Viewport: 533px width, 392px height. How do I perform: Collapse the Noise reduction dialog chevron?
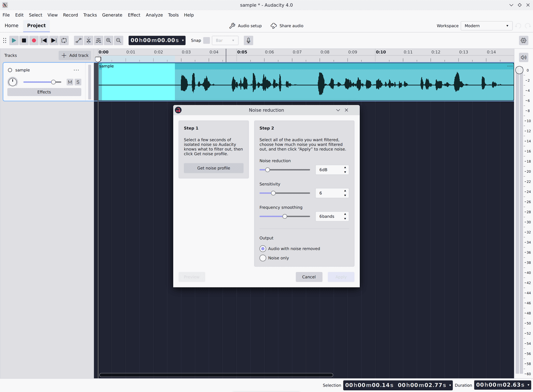pos(338,110)
